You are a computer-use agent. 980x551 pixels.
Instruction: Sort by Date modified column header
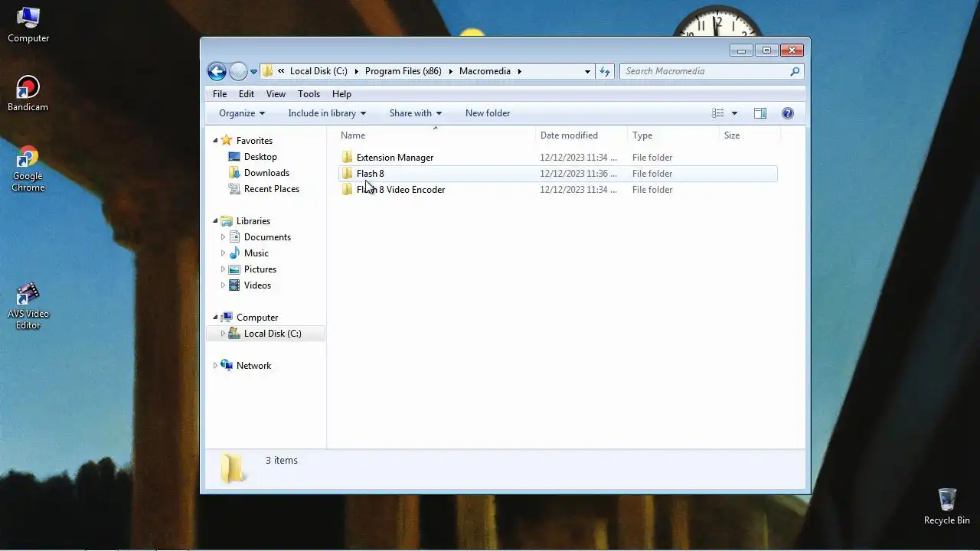pyautogui.click(x=581, y=135)
